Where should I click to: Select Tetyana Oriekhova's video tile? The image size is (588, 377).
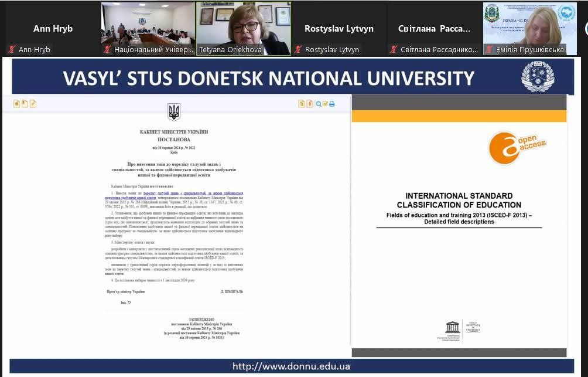click(x=244, y=29)
